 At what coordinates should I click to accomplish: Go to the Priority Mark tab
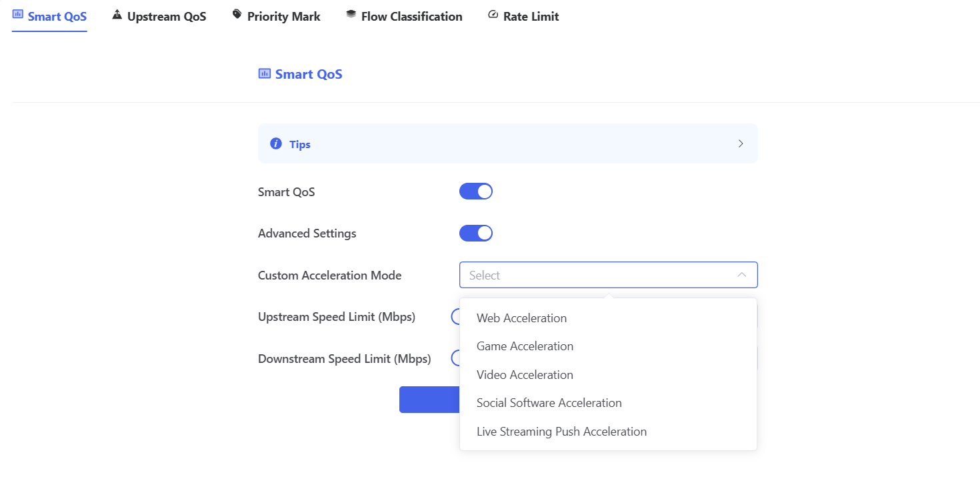coord(277,17)
